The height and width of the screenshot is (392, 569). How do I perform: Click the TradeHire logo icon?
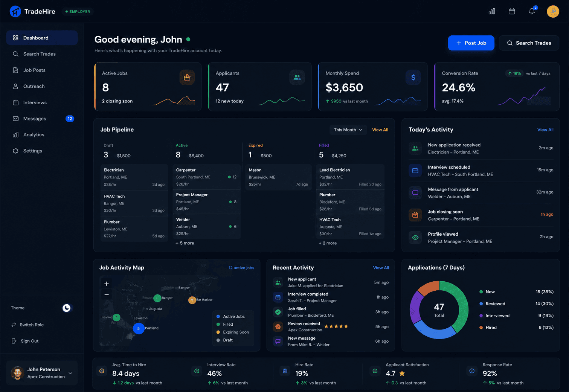pyautogui.click(x=15, y=11)
